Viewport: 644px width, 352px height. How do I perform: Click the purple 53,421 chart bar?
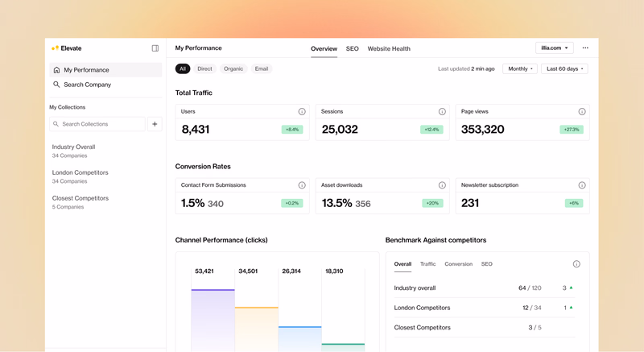tap(213, 321)
